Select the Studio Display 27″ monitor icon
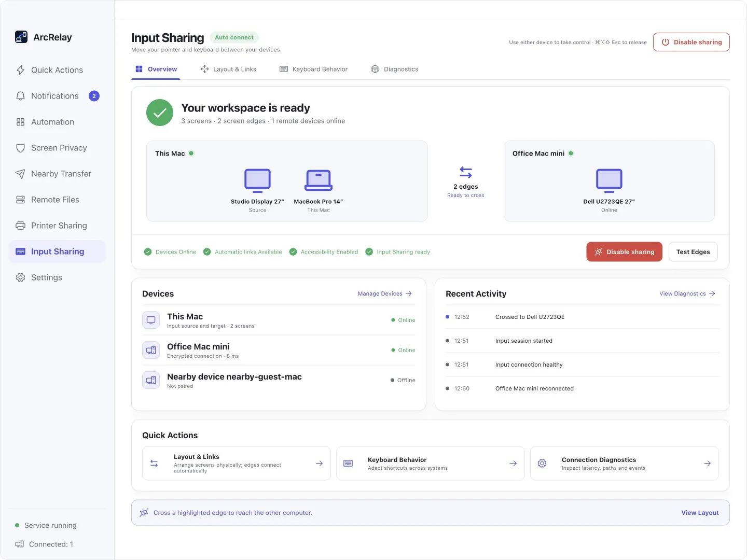The width and height of the screenshot is (747, 560). tap(257, 181)
